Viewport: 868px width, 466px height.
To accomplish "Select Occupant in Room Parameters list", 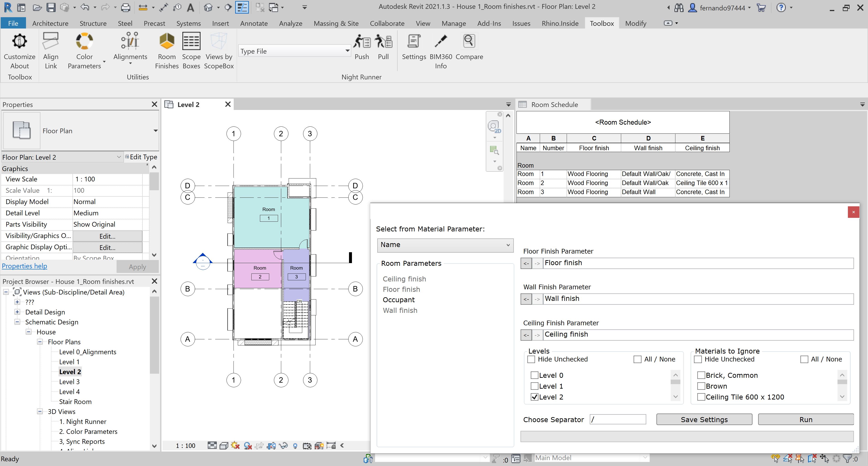I will pos(399,300).
